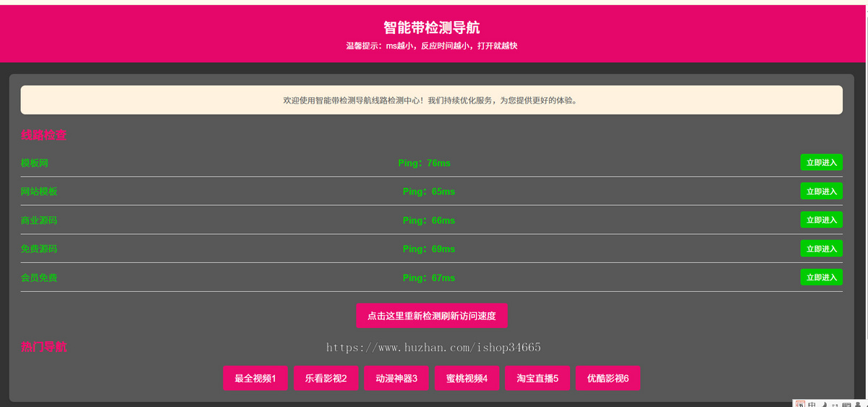Open 淘宝直播5 link button

(537, 378)
